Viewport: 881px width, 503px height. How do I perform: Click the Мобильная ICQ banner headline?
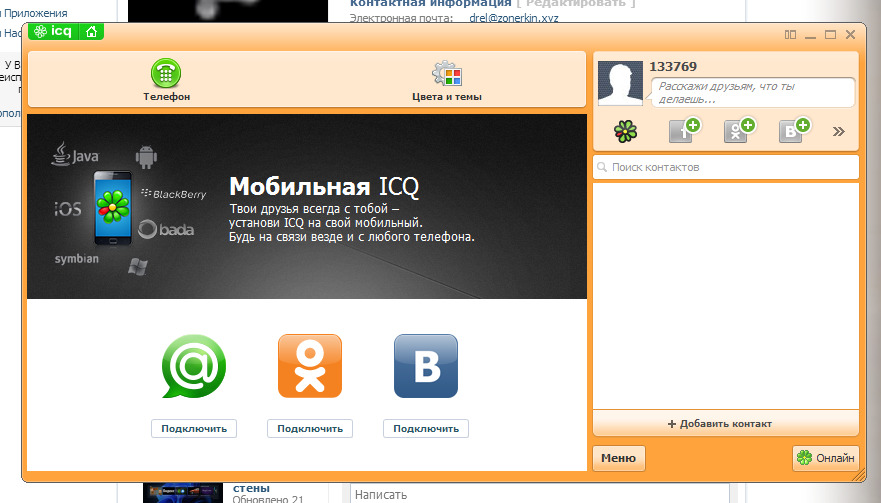(324, 187)
